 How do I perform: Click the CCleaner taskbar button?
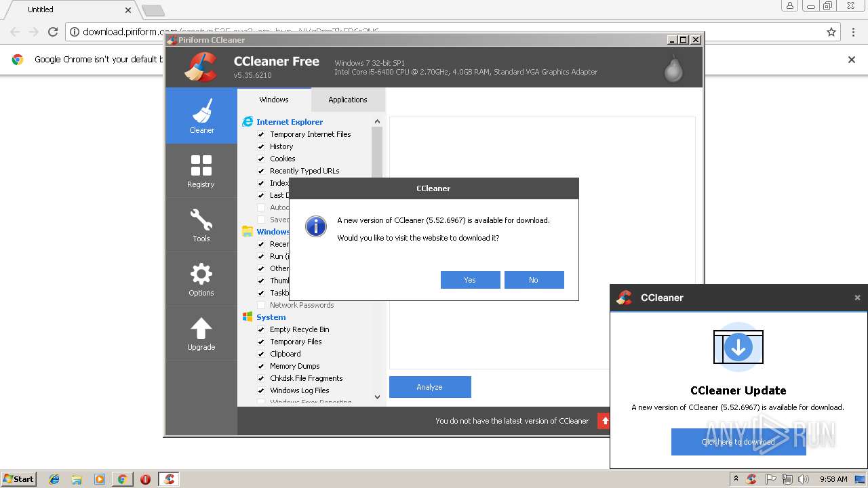(170, 479)
